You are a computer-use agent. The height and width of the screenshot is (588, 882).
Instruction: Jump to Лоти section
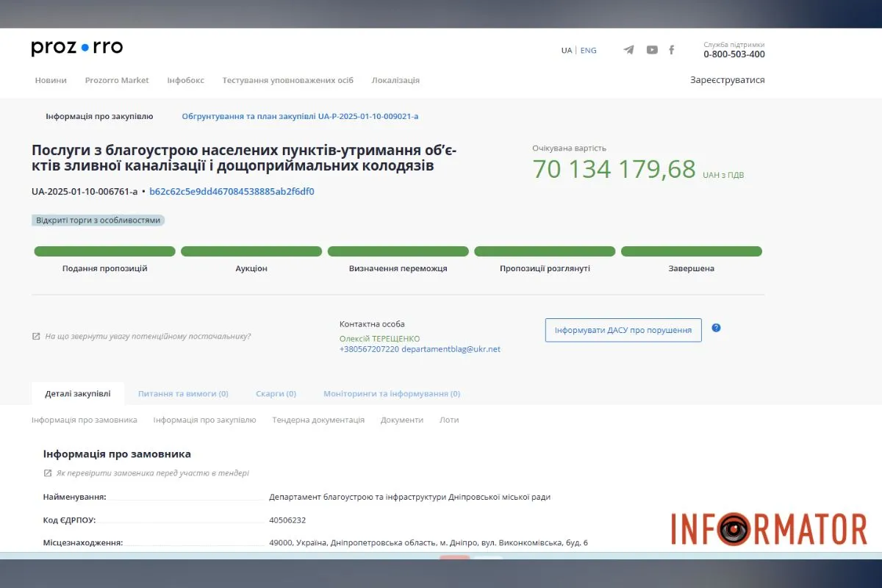449,420
